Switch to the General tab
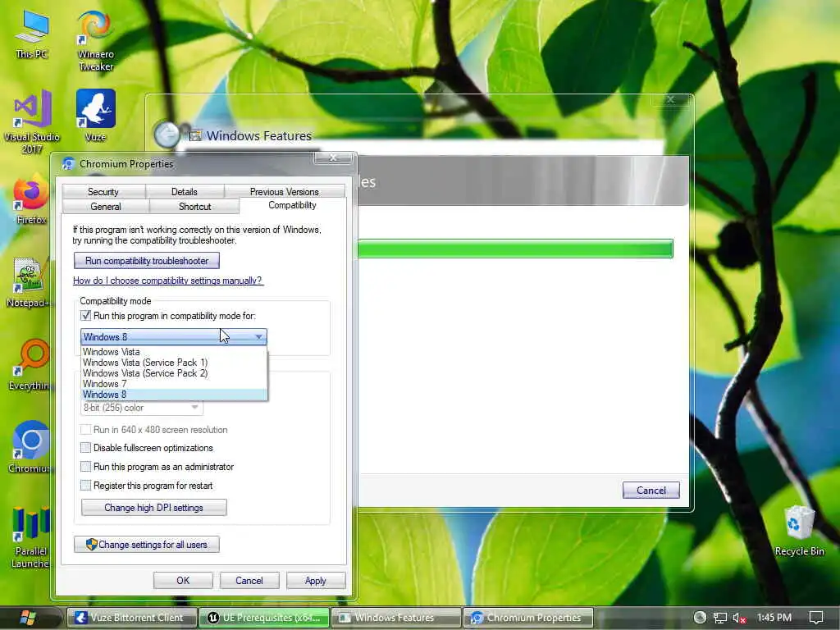 (x=106, y=206)
